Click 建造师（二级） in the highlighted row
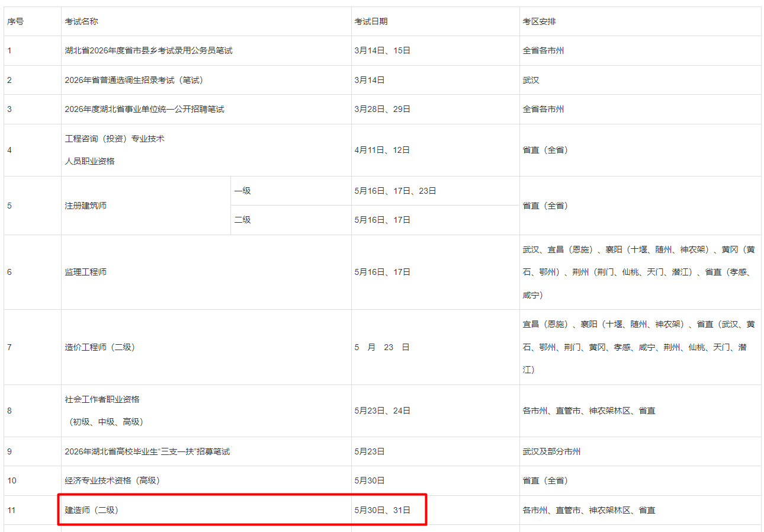Image resolution: width=764 pixels, height=532 pixels. [x=91, y=510]
